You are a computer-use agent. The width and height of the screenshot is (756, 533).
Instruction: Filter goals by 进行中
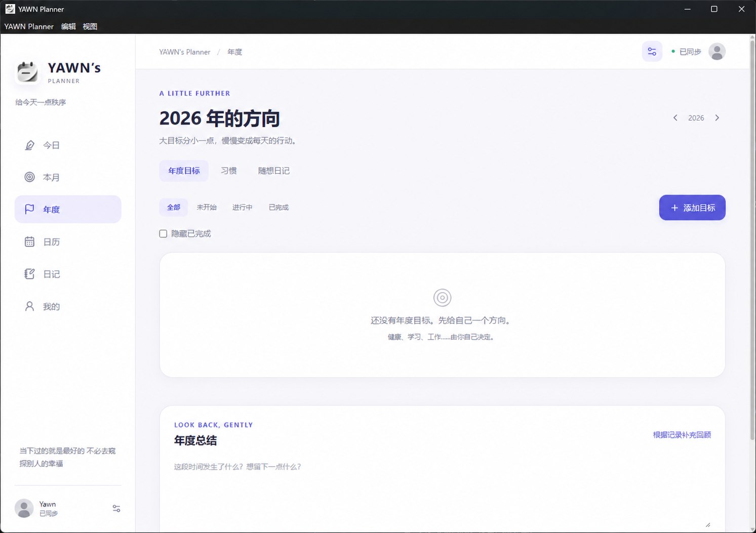[x=242, y=208]
